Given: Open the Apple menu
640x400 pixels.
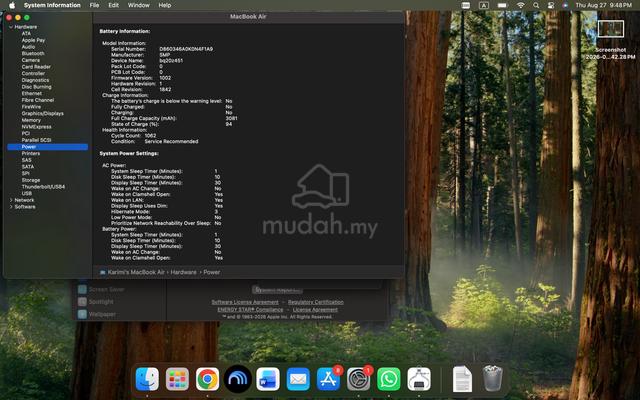Looking at the screenshot, I should click(x=12, y=5).
